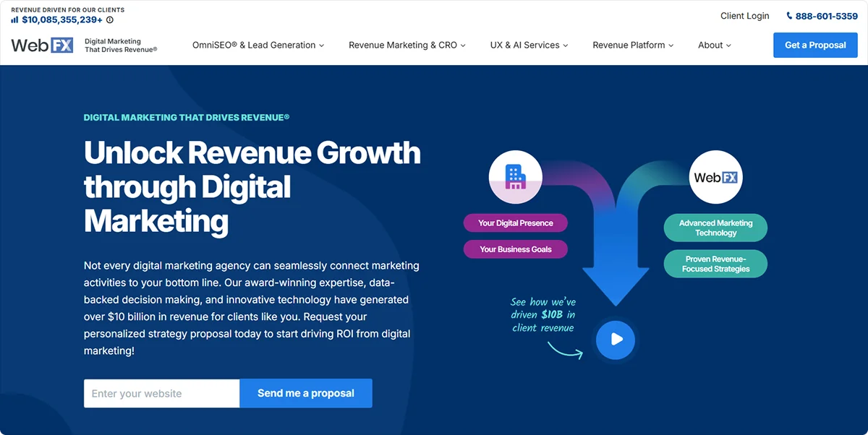Open the OmniSEO & Lead Generation dropdown
The height and width of the screenshot is (435, 868).
pos(258,45)
